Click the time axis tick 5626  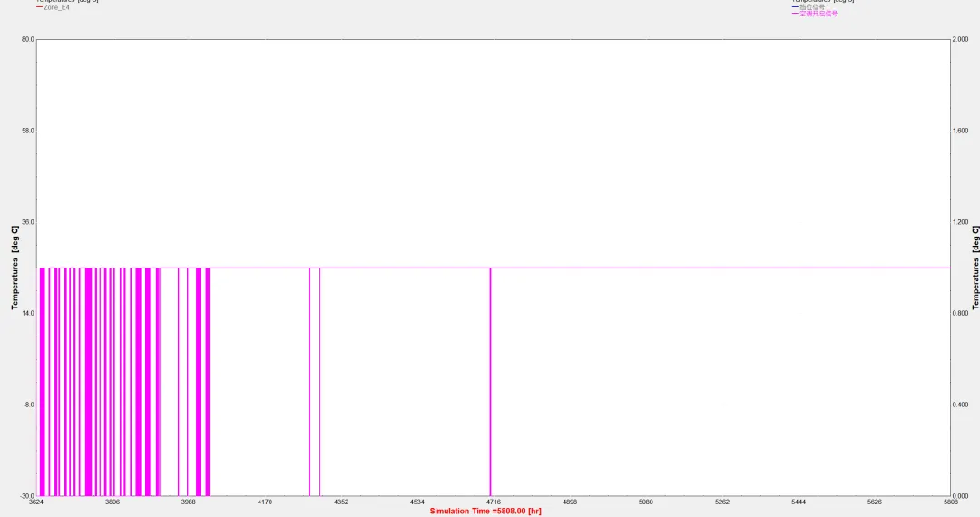coord(875,502)
